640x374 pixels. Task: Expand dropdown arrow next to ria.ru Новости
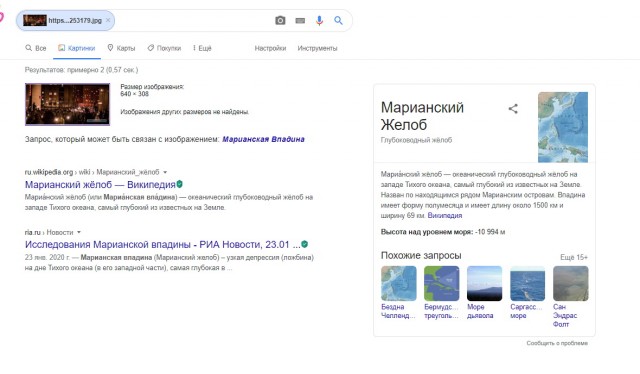click(79, 232)
